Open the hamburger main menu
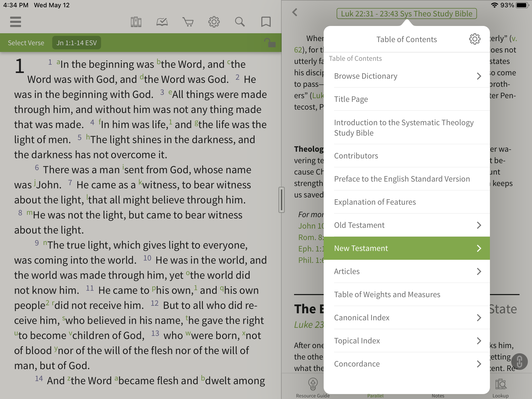Screen dimensions: 532x399 click(x=16, y=22)
